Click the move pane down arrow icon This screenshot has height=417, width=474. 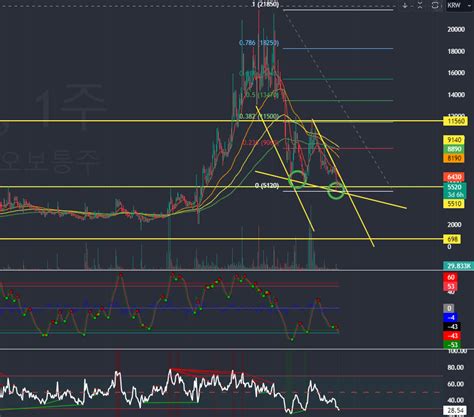pos(405,5)
